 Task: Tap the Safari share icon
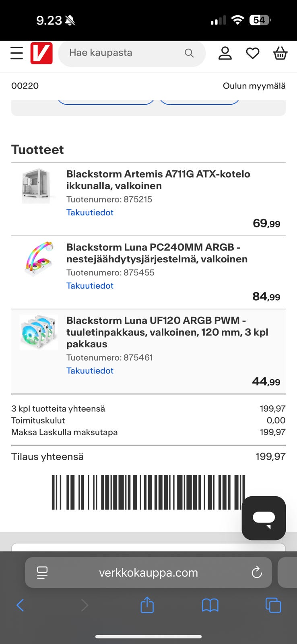pos(147,605)
